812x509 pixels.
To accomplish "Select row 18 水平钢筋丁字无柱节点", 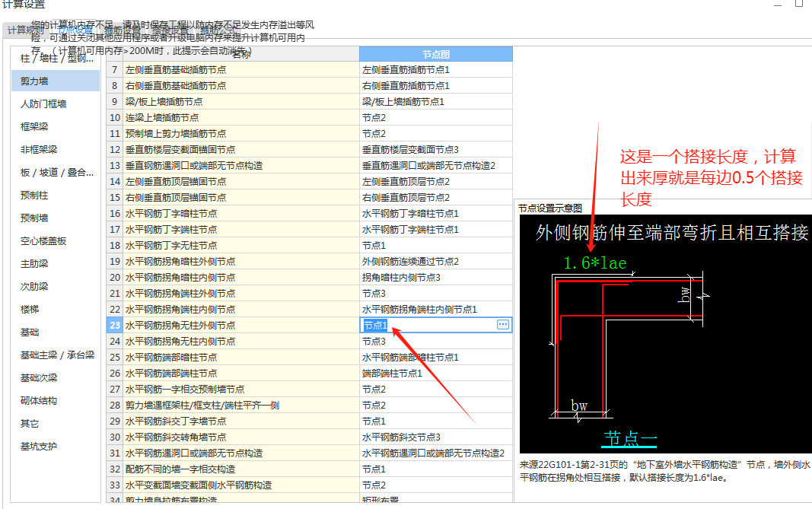I will click(240, 246).
